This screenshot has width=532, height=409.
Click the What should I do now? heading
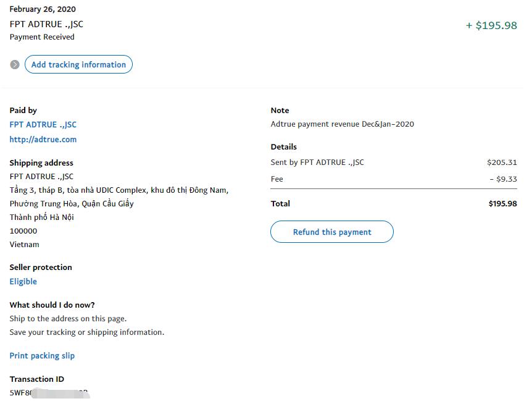(52, 305)
